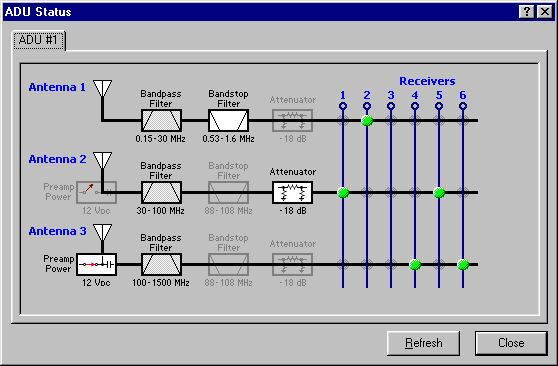This screenshot has width=558, height=366.
Task: Click the disabled Antenna 3 attenuator icon
Action: [x=293, y=265]
